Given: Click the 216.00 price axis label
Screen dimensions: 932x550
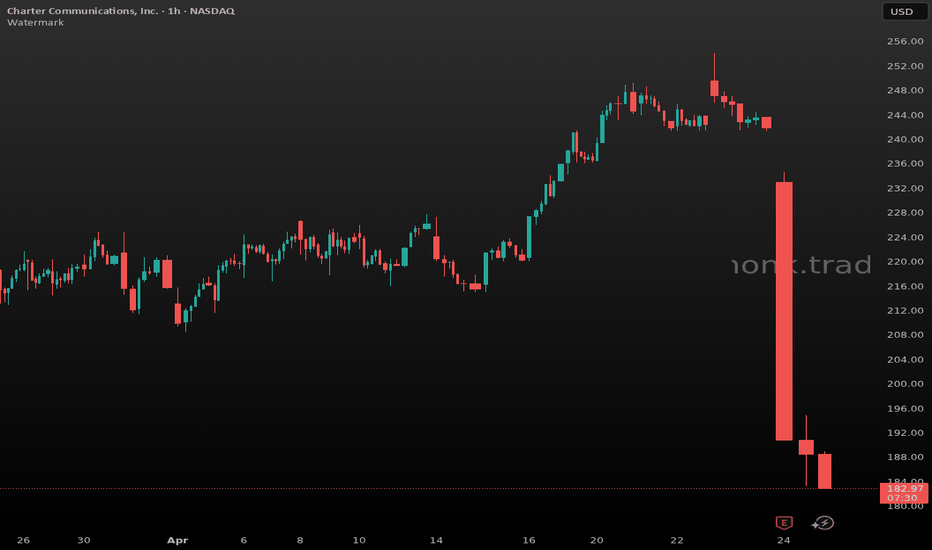Looking at the screenshot, I should pyautogui.click(x=905, y=286).
